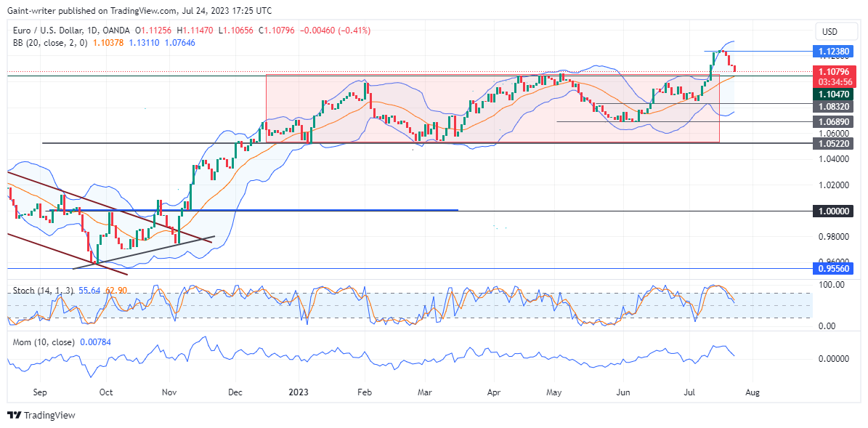Click the Aug label on time axis

tap(753, 392)
